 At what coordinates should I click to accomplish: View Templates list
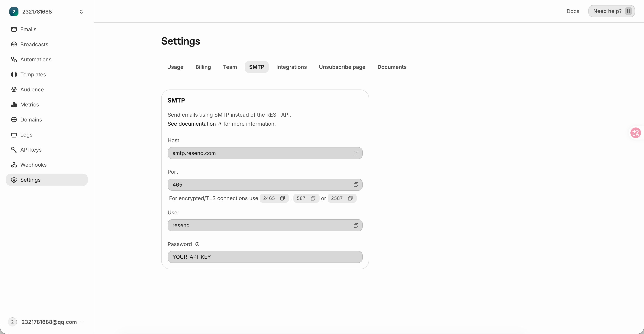(47, 74)
